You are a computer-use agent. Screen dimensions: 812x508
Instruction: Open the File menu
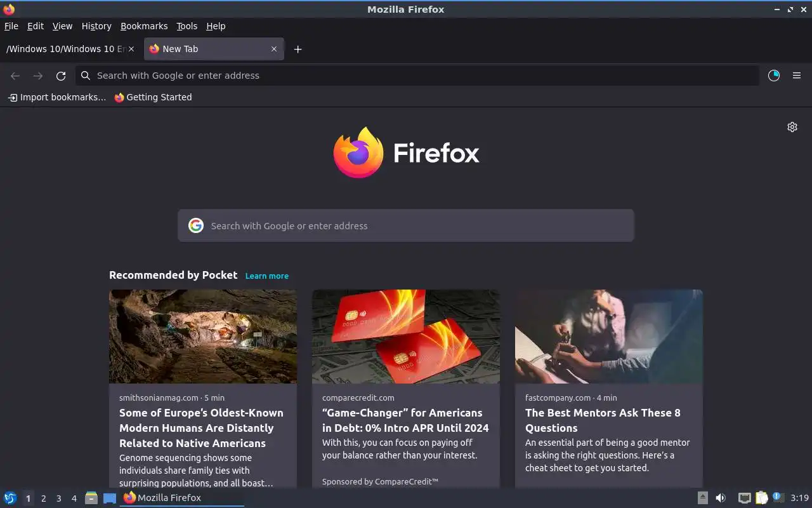click(11, 26)
